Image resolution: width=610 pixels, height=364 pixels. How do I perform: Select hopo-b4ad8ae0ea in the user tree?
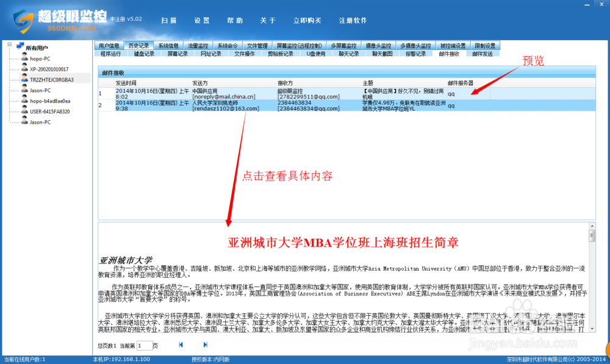[50, 101]
